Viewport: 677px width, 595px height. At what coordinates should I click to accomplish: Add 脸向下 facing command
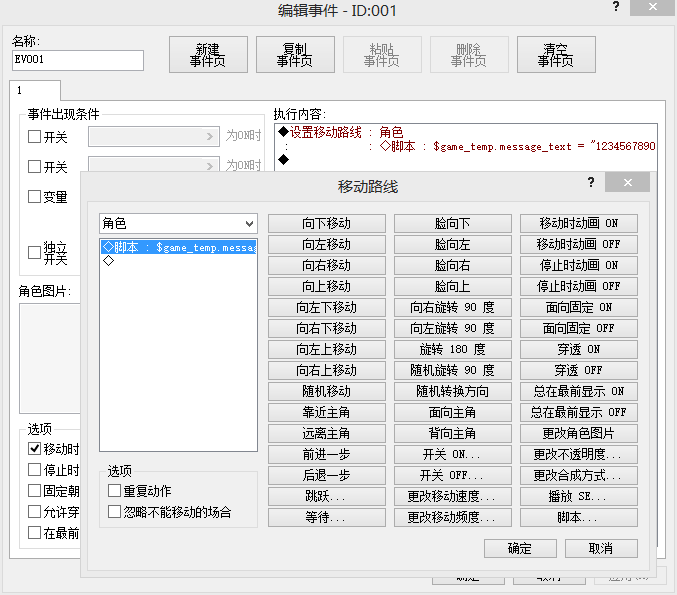[x=452, y=224]
